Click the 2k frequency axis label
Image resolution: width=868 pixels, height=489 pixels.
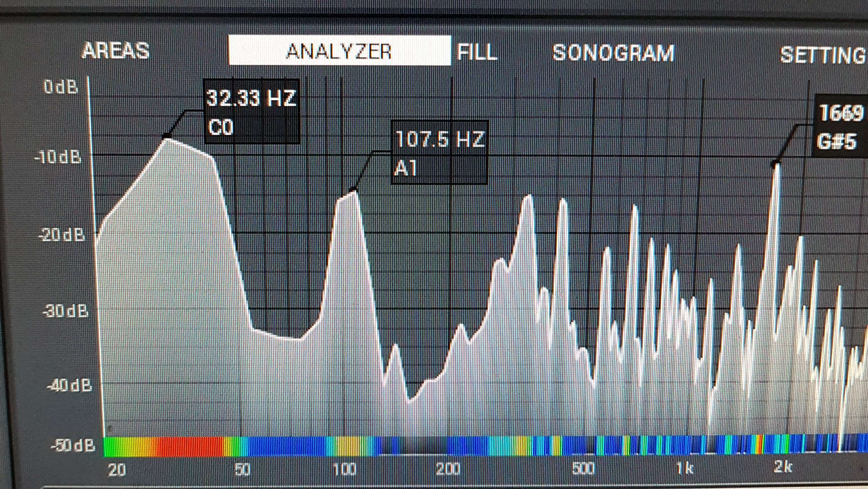coord(783,467)
